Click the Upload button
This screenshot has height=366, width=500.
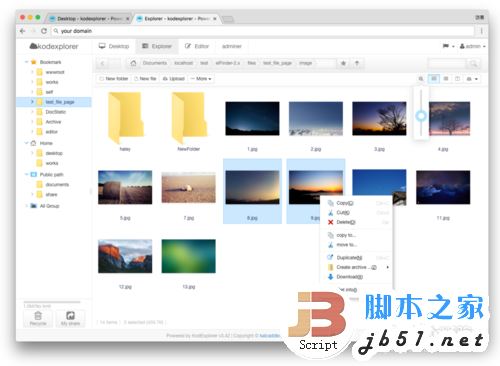[x=173, y=79]
